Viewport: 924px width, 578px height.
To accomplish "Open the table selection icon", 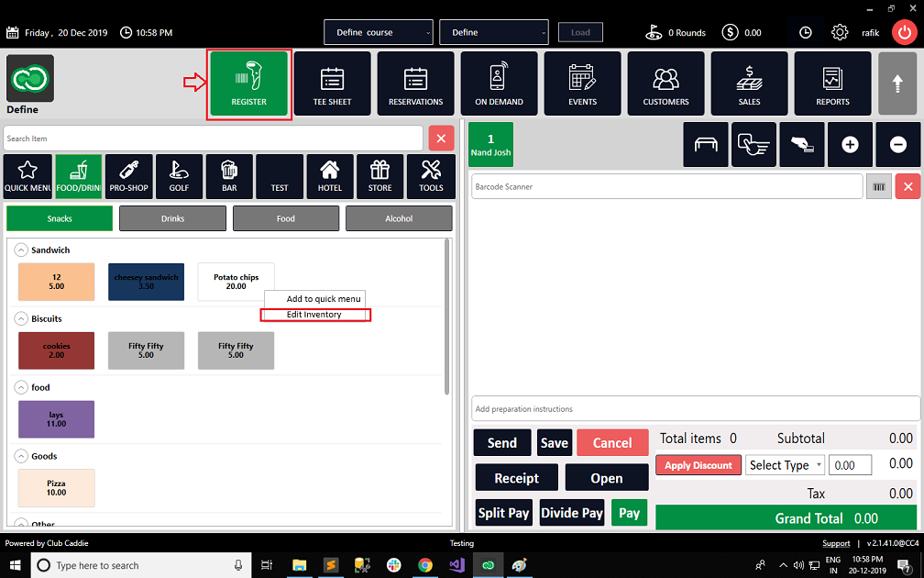I will coord(706,145).
